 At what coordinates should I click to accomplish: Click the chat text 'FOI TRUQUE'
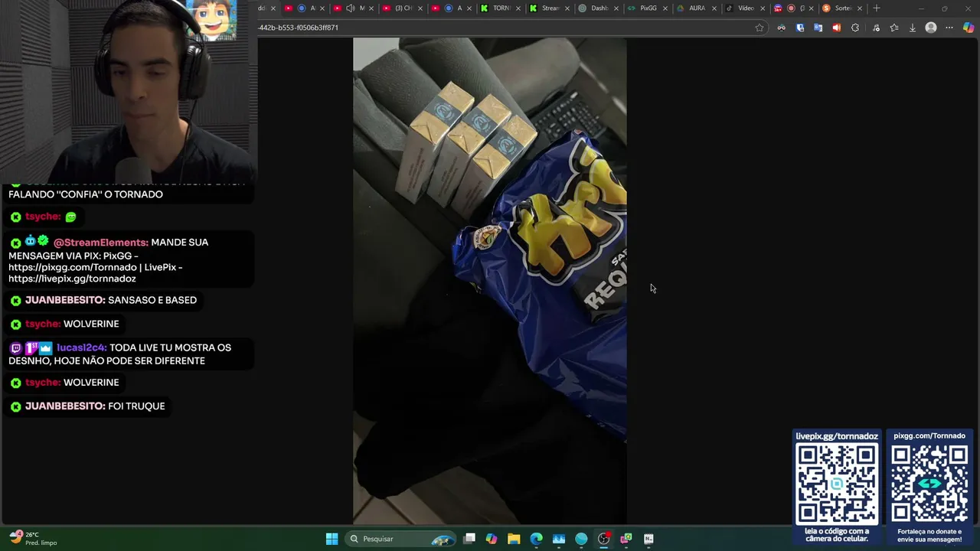(x=136, y=406)
